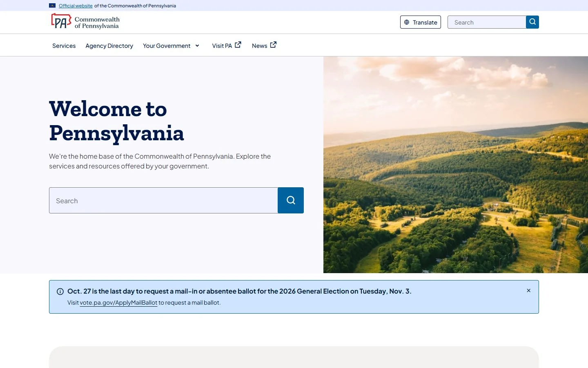Screen dimensions: 588x368
Task: Click the 'of the Commonwealth of Pennsylvania' banner text
Action: pos(135,6)
